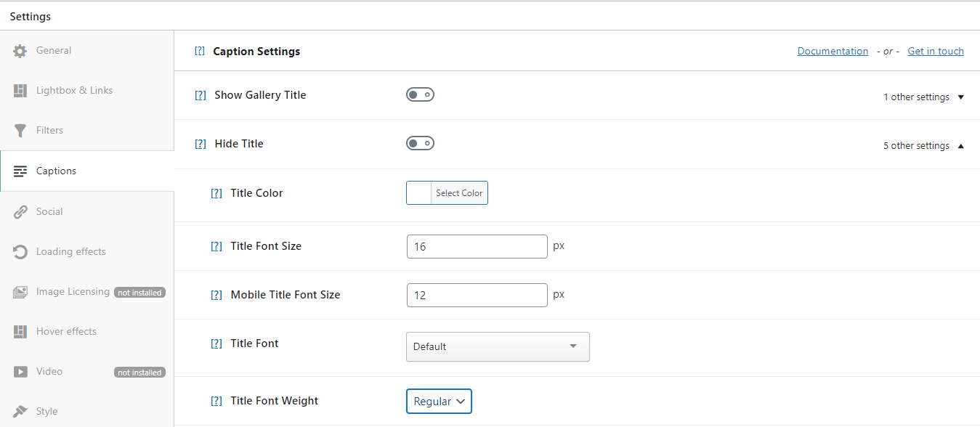
Task: Click the Loading effects circular arrow icon
Action: click(x=20, y=252)
